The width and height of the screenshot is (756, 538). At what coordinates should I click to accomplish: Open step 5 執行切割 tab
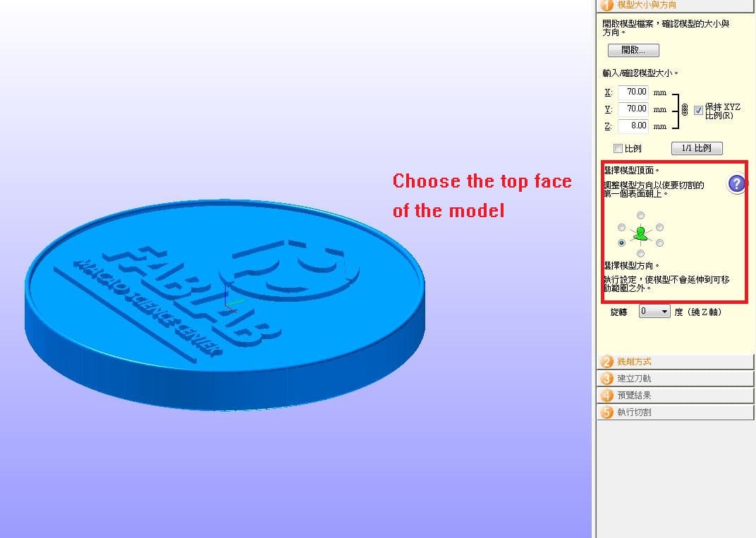pyautogui.click(x=675, y=412)
